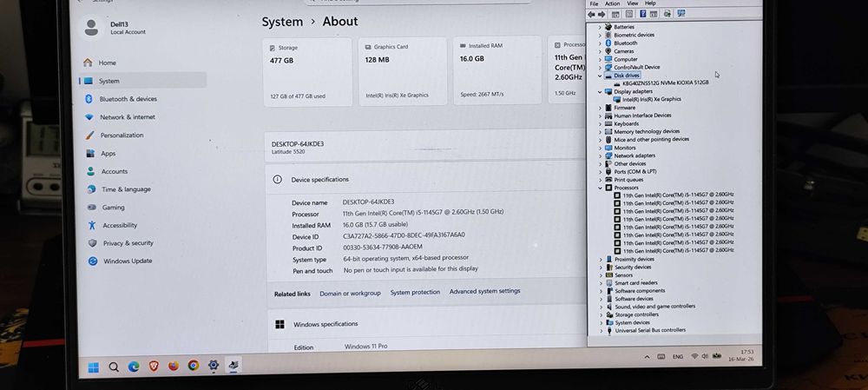
Task: Open Windows Start menu on taskbar
Action: point(94,367)
